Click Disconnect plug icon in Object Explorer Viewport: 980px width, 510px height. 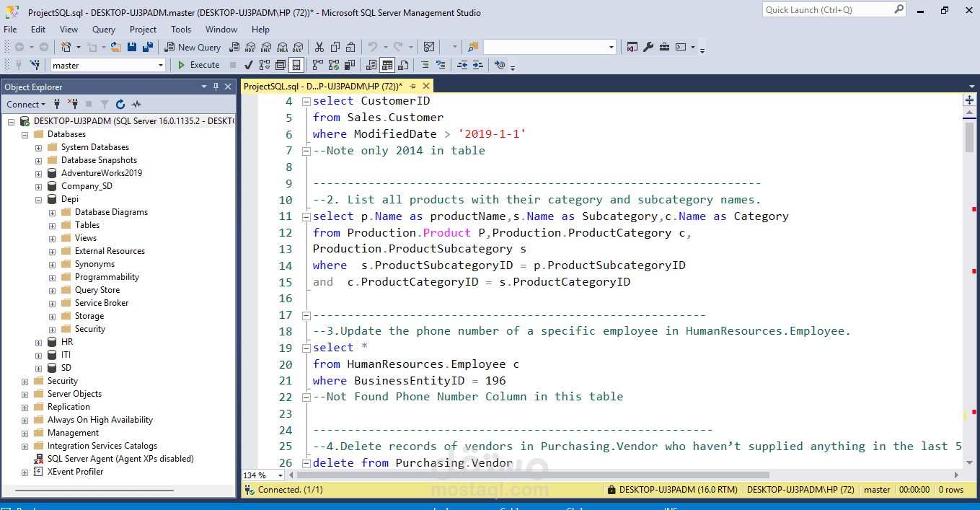coord(73,104)
